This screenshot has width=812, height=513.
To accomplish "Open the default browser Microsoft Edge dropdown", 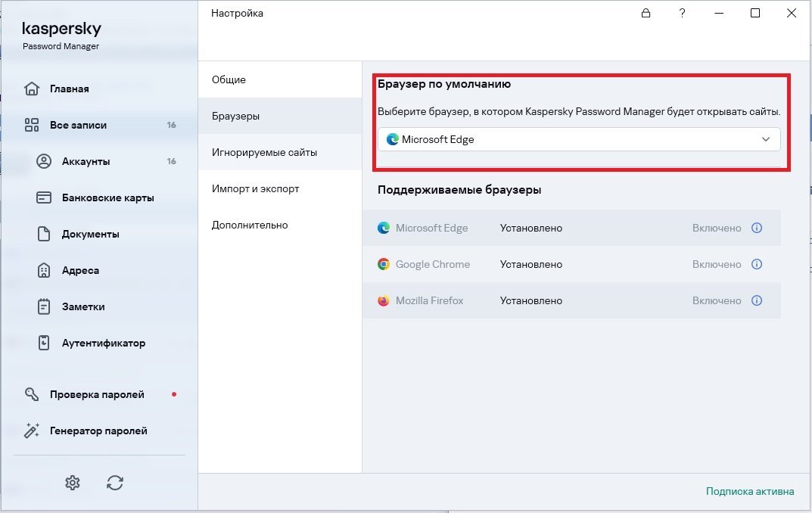I will coord(579,139).
